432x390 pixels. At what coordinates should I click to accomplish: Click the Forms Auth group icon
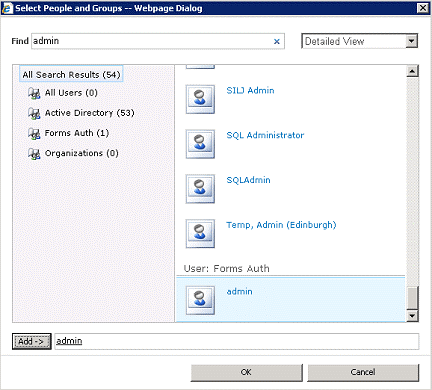(x=34, y=133)
